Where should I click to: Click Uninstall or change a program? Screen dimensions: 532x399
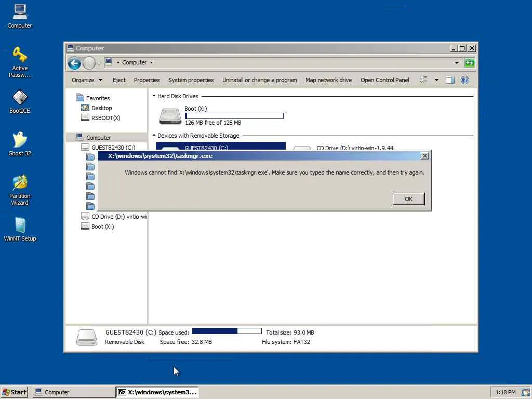click(x=260, y=80)
